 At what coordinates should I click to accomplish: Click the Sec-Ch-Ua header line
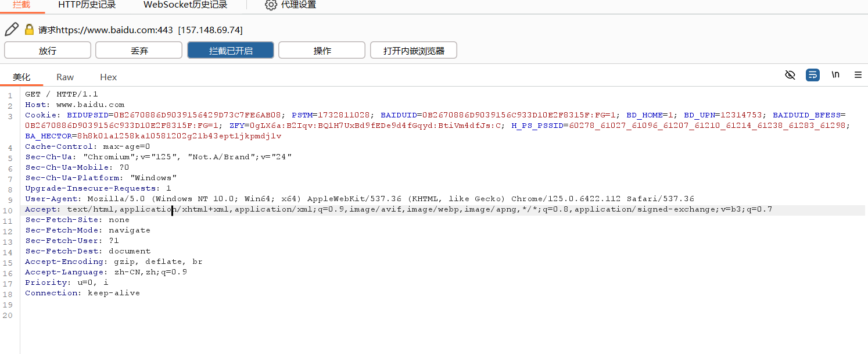pos(158,157)
